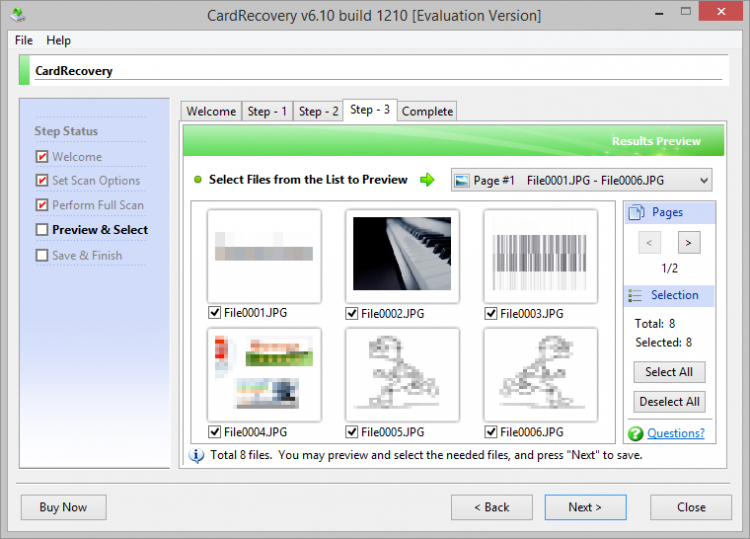Screen dimensions: 750x539
Task: Click the Selected: 8 count text
Action: [663, 342]
